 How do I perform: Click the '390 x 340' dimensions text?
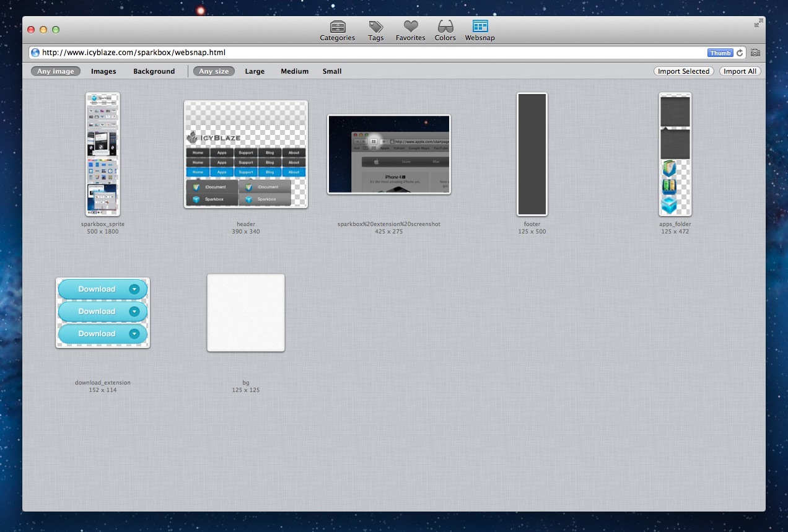(246, 232)
